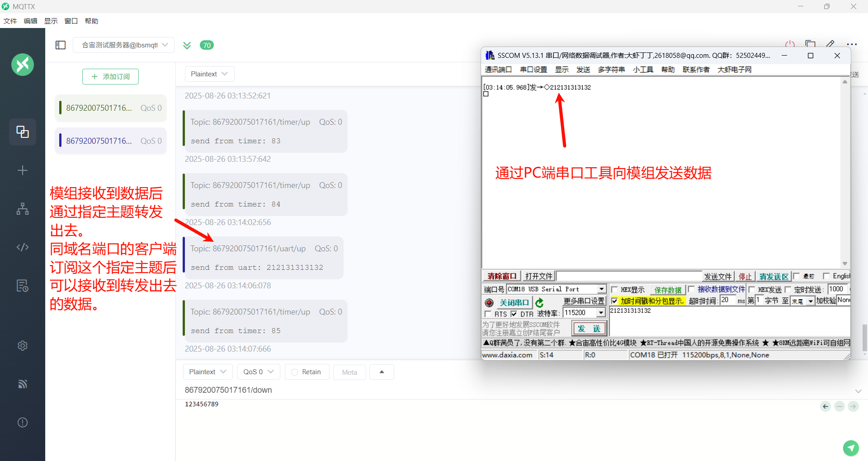Click the clear minus history icon

(840, 406)
